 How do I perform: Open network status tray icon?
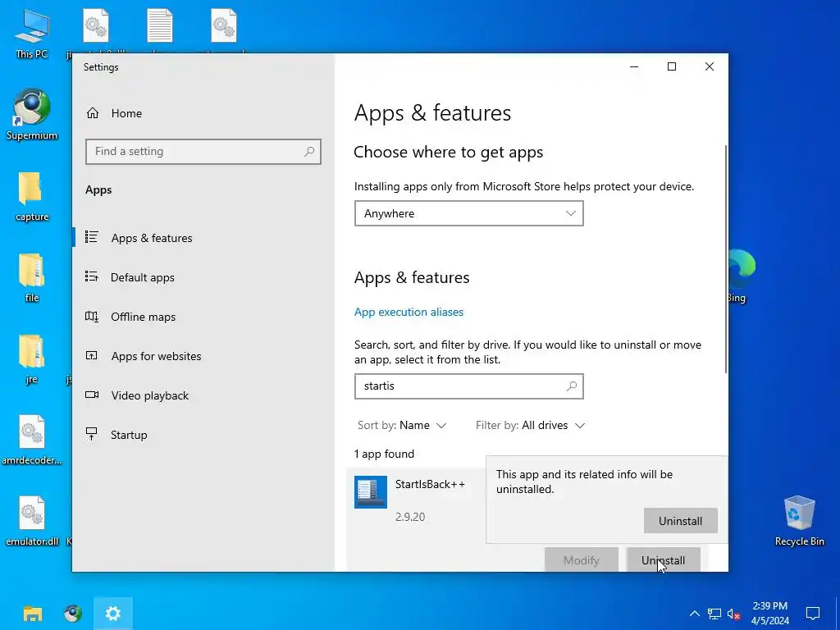[x=714, y=614]
